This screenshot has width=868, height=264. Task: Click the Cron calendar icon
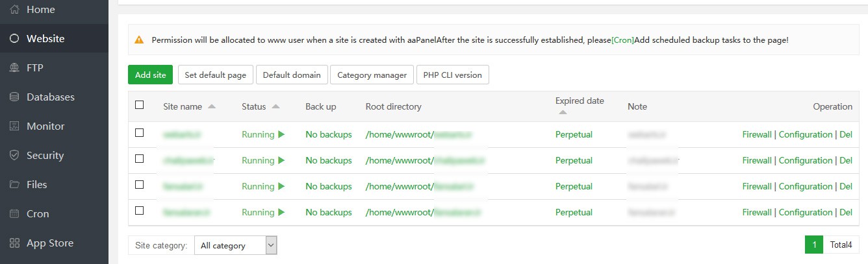tap(14, 214)
